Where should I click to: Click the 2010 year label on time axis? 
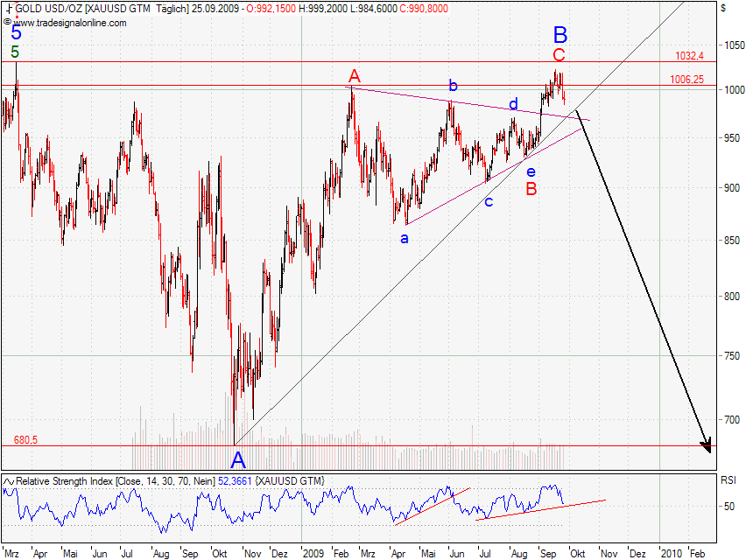coord(671,554)
